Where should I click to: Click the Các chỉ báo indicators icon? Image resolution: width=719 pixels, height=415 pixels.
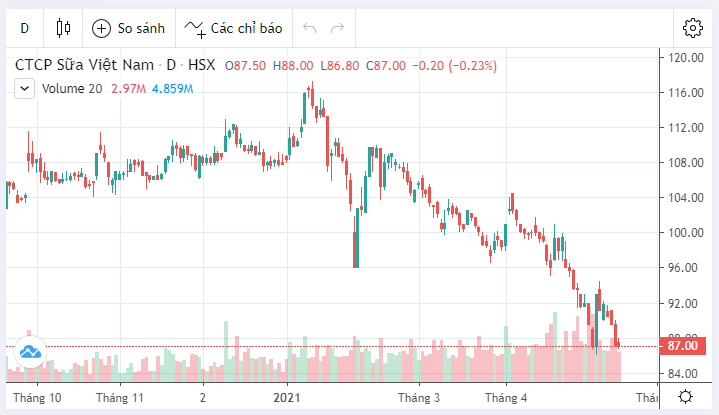tap(194, 27)
